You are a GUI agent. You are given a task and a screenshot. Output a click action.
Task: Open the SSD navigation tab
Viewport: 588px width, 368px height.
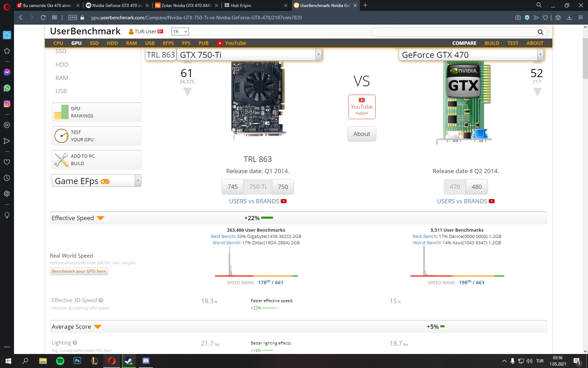94,43
